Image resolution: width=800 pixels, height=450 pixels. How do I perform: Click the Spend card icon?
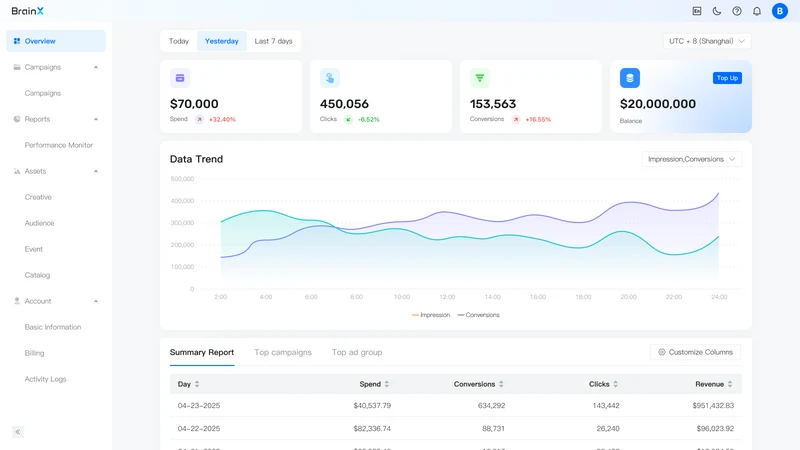(x=180, y=78)
